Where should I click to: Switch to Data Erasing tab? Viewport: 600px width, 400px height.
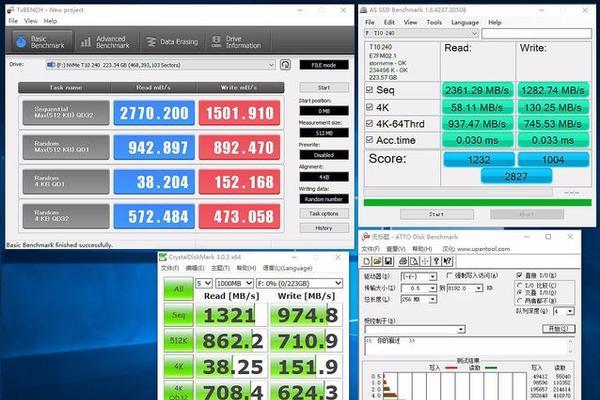coord(172,41)
